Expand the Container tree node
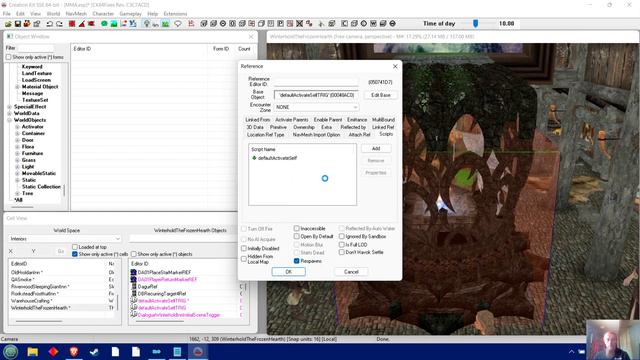 [18, 133]
